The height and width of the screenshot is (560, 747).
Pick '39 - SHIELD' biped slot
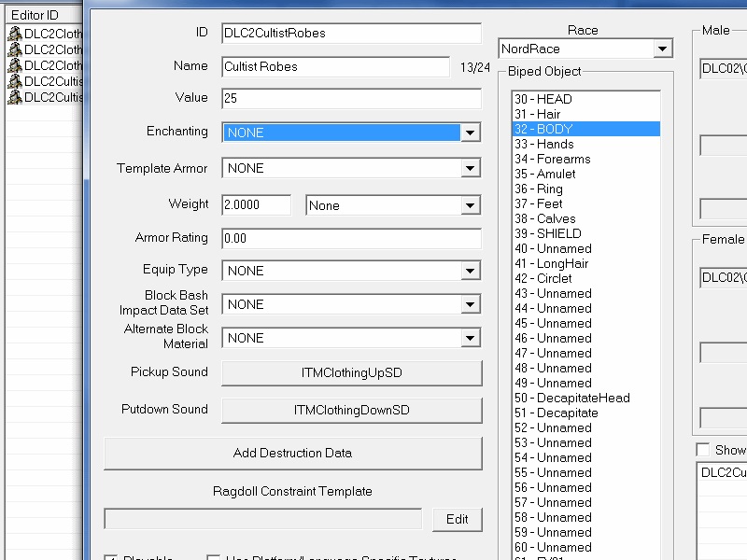click(x=586, y=234)
